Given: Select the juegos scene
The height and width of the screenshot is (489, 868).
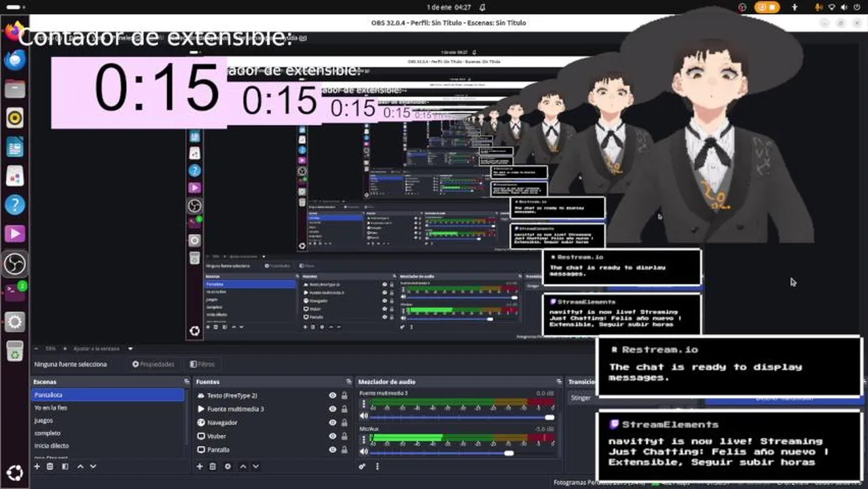Looking at the screenshot, I should point(109,420).
